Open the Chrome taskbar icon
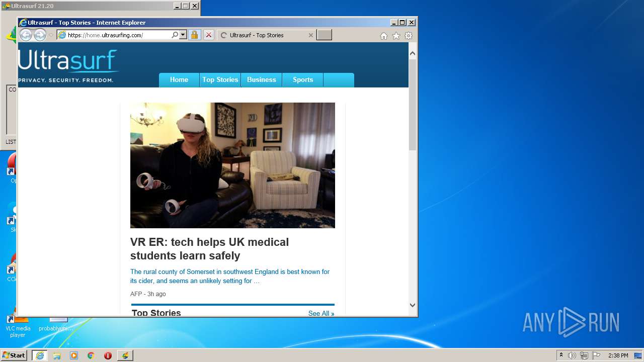Image resolution: width=644 pixels, height=362 pixels. pyautogui.click(x=91, y=355)
